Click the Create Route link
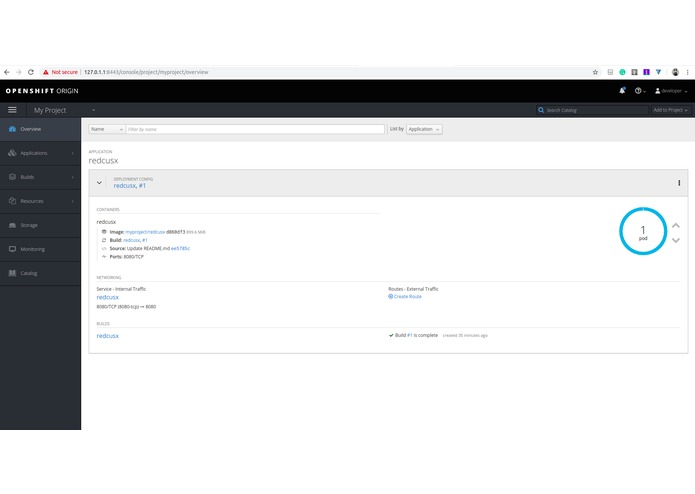The width and height of the screenshot is (695, 494). click(405, 297)
